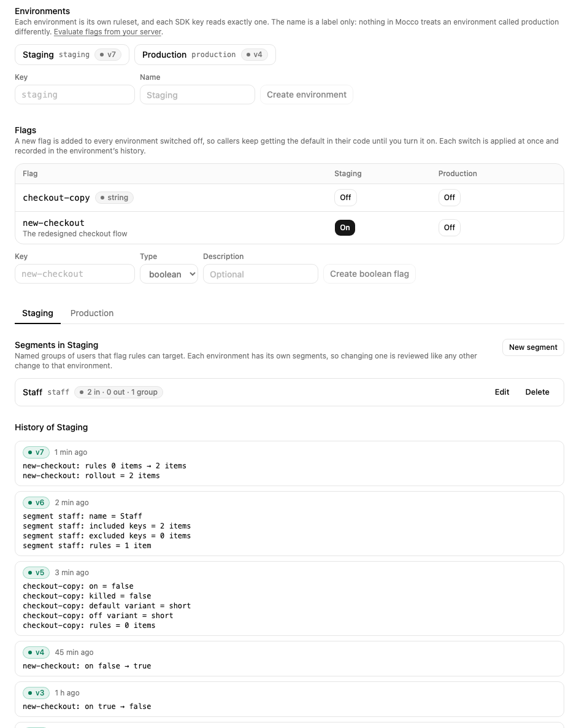Focus the flag Key field with new-checkout placeholder
This screenshot has height=728, width=579.
click(x=75, y=274)
